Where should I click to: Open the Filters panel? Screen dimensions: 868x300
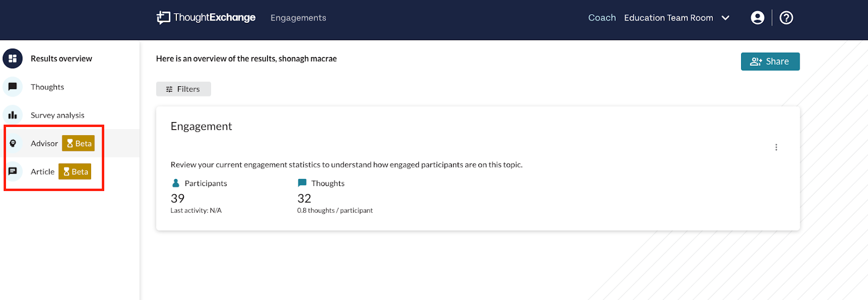tap(183, 89)
